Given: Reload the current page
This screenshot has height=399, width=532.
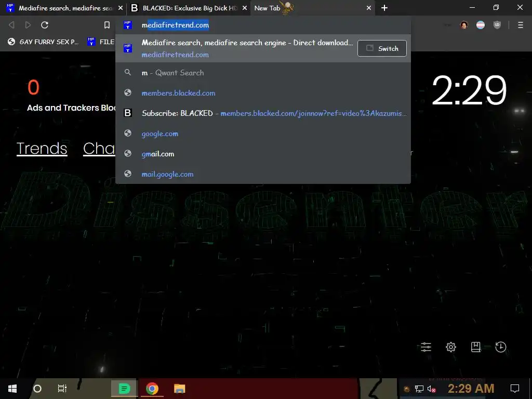Looking at the screenshot, I should tap(45, 25).
